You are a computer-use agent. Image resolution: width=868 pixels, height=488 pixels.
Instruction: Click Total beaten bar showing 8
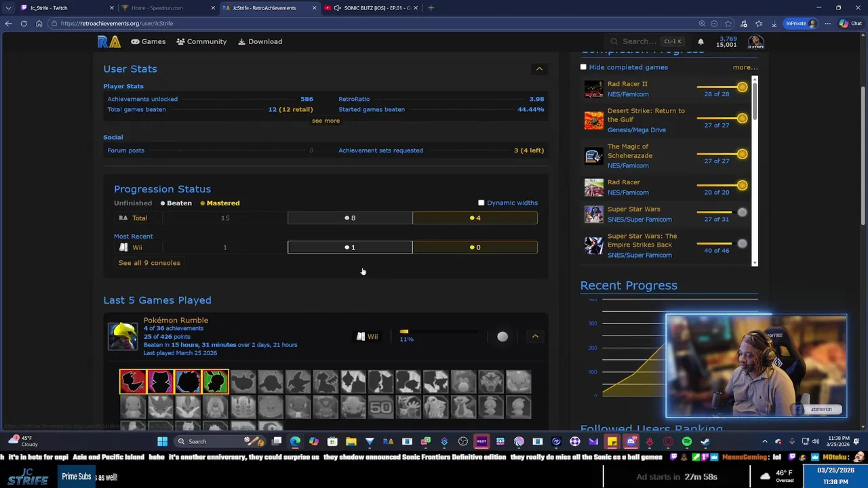point(350,218)
